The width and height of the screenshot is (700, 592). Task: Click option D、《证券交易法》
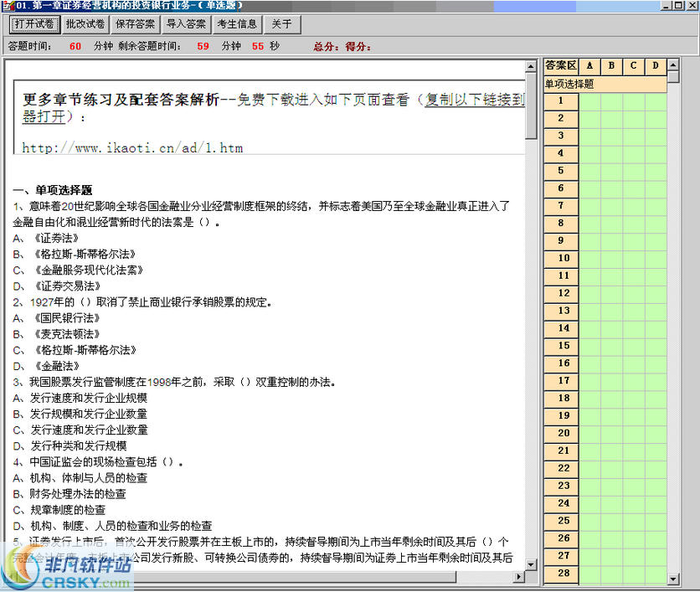click(57, 286)
